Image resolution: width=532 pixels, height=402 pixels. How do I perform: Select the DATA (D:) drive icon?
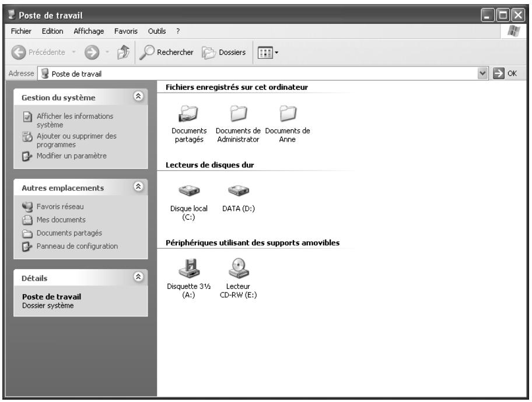point(238,191)
